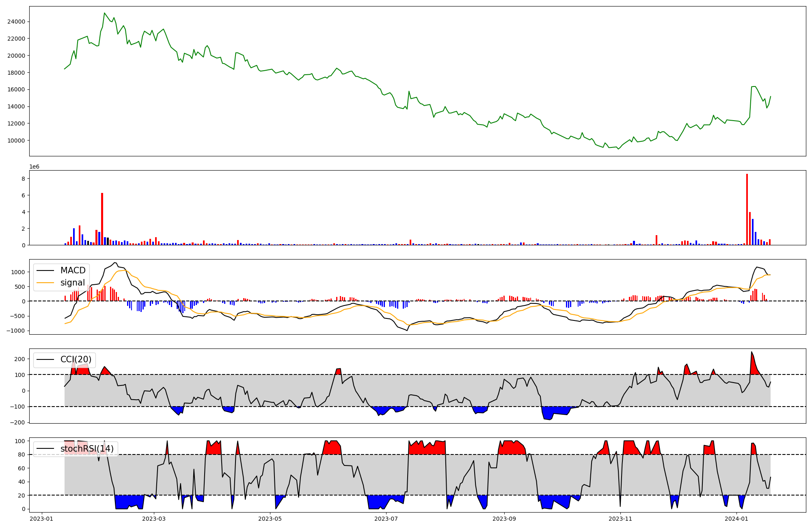Click the tall red volume bar near 6 million
This screenshot has width=812, height=528.
[x=102, y=219]
